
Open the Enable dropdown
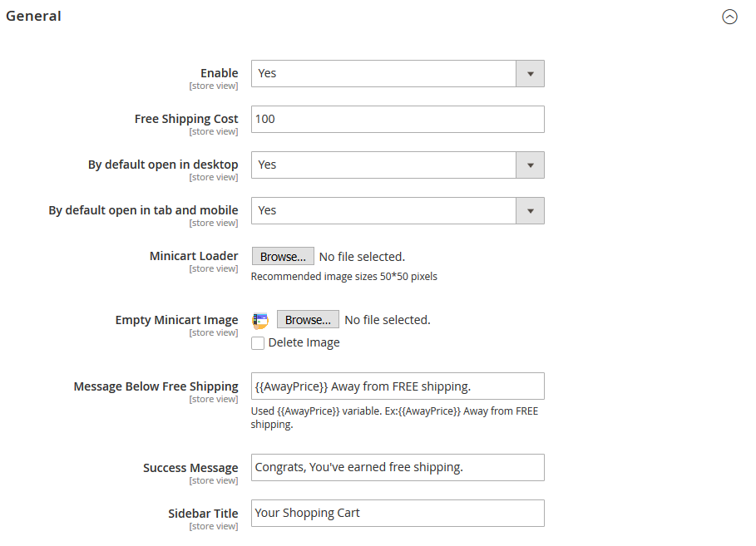pos(398,73)
